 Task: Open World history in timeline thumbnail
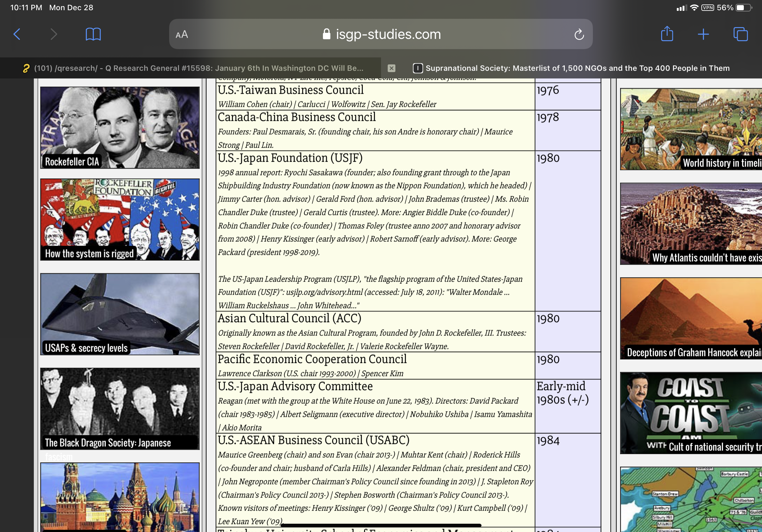tap(691, 129)
